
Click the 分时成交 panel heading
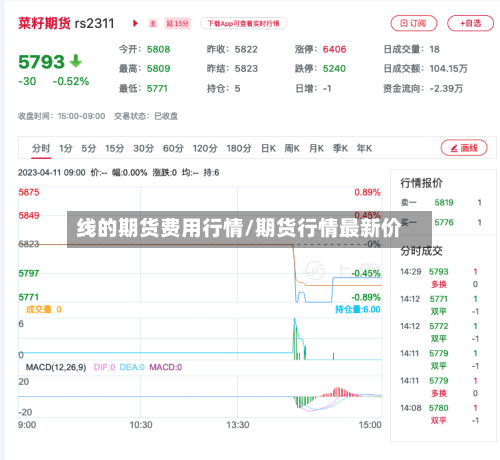click(x=421, y=251)
